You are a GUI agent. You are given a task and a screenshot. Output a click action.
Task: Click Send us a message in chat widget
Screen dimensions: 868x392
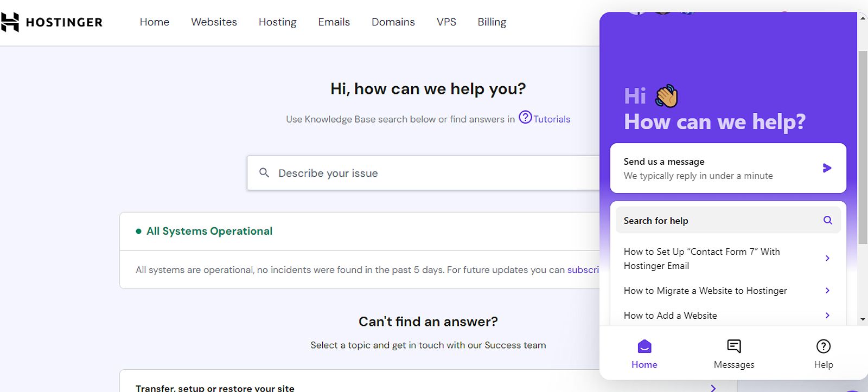pos(728,168)
